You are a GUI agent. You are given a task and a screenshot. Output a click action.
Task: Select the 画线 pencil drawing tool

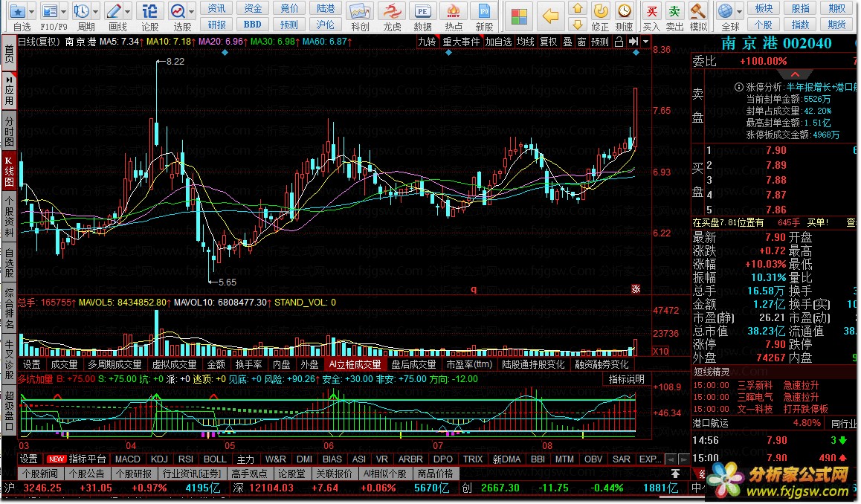[113, 12]
